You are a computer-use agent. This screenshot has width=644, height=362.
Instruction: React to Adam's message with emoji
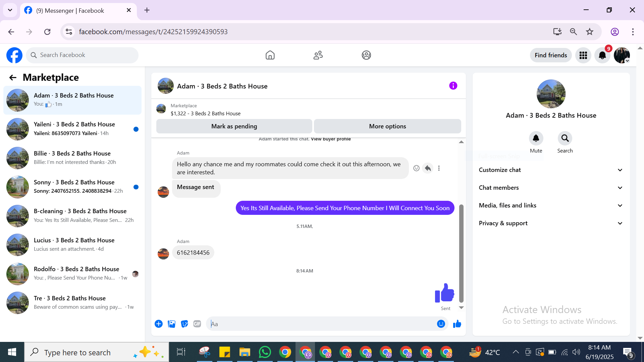click(x=416, y=168)
